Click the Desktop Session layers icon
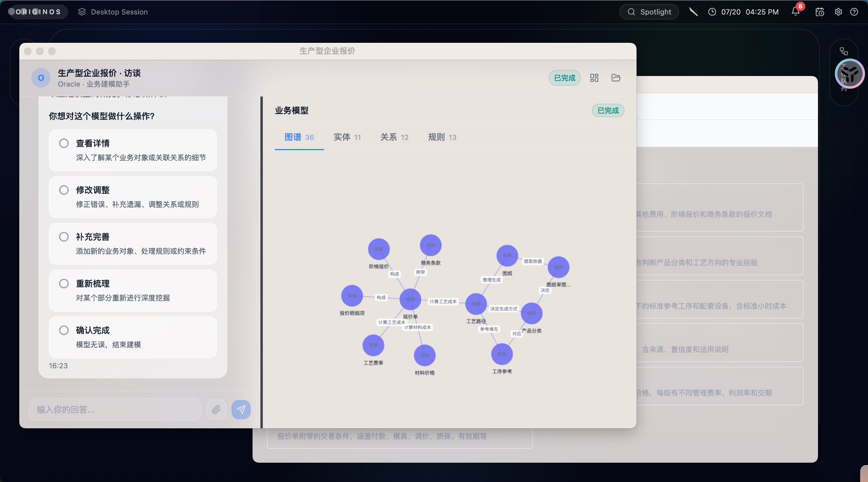The width and height of the screenshot is (868, 482). click(x=82, y=12)
